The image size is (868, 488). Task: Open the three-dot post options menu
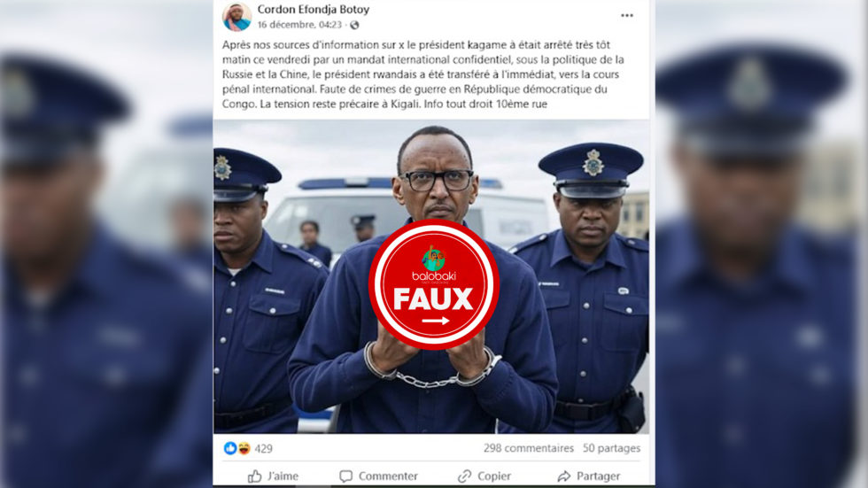point(627,15)
